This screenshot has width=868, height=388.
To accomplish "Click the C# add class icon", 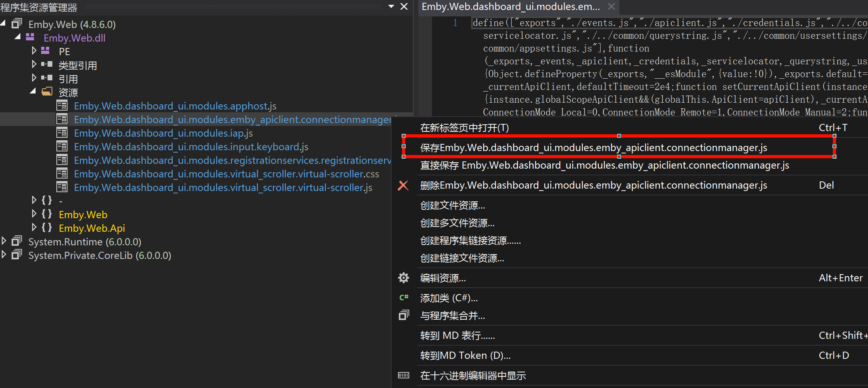I will (404, 298).
